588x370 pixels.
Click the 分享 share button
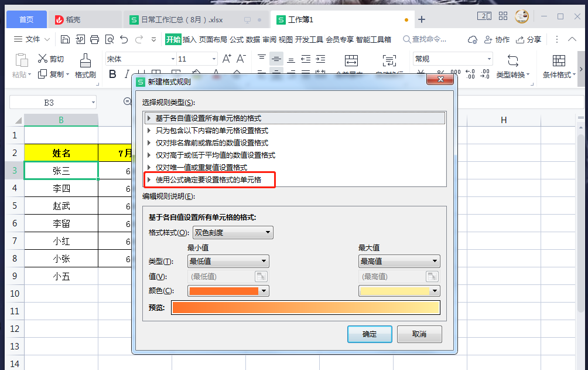pos(529,39)
